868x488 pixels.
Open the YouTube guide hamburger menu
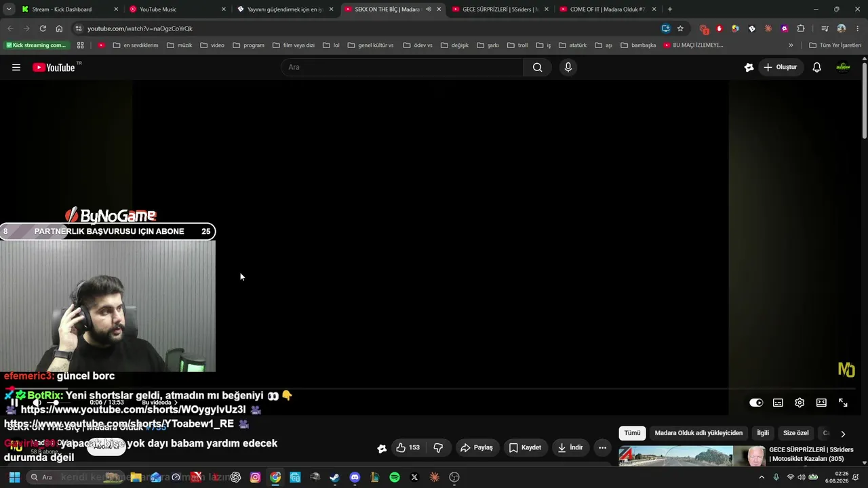coord(16,67)
